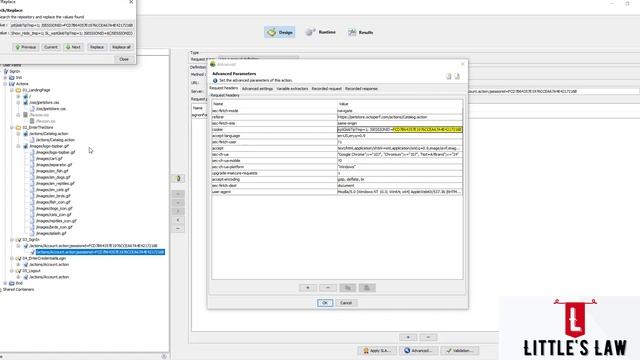Click first icon at Advanced Parameters top right

pyautogui.click(x=449, y=76)
